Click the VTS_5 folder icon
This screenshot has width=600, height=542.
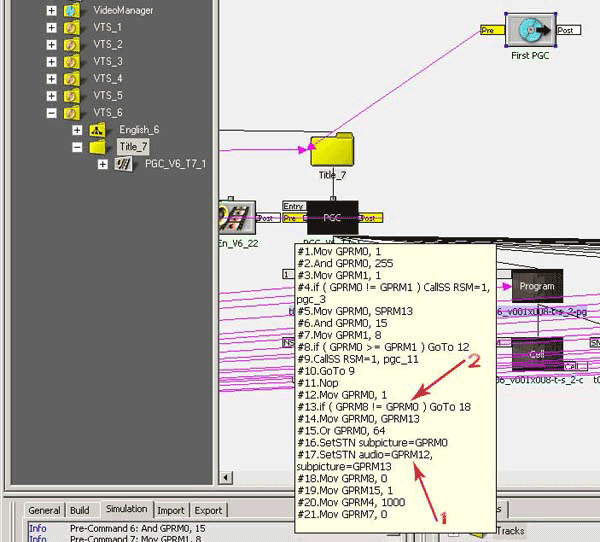72,96
